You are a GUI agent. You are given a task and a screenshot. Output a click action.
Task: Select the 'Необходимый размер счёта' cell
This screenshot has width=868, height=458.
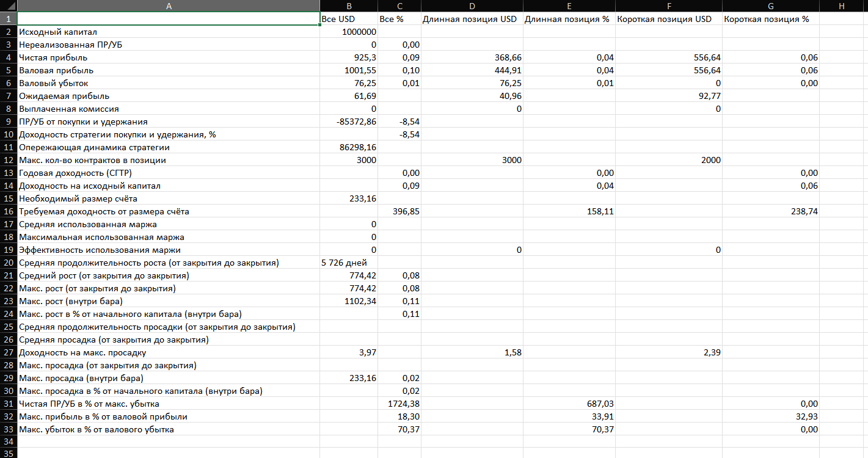[x=169, y=198]
